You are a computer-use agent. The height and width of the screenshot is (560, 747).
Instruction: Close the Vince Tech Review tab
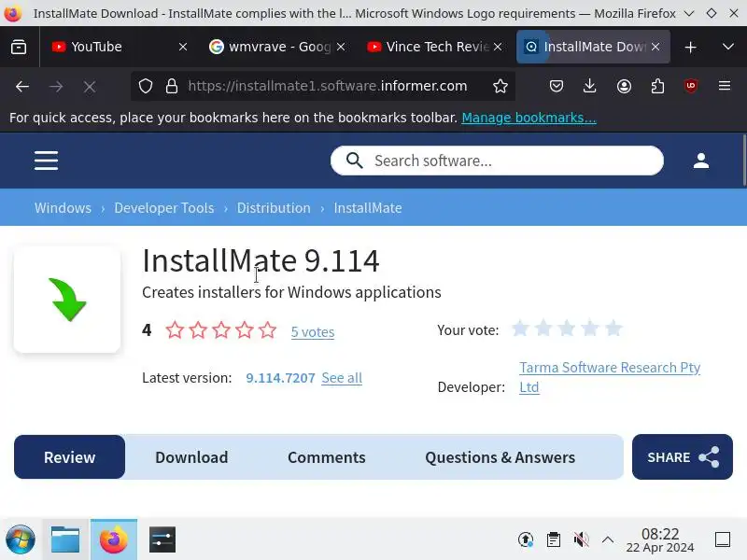(x=498, y=47)
